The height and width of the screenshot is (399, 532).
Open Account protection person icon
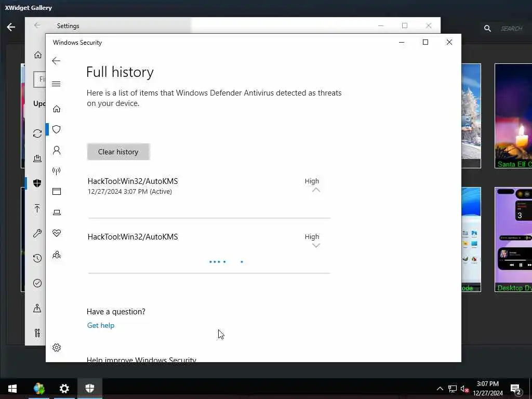click(x=57, y=150)
